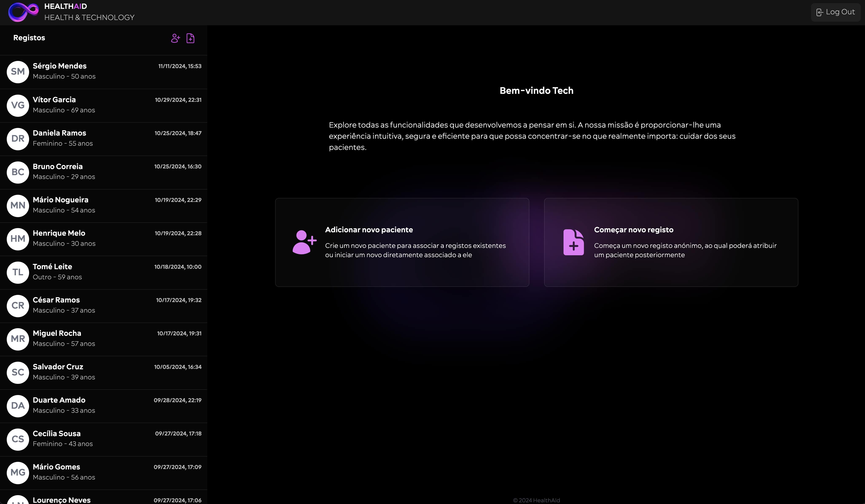This screenshot has height=504, width=865.
Task: Click the TL avatar for Tomé Leite
Action: click(18, 272)
